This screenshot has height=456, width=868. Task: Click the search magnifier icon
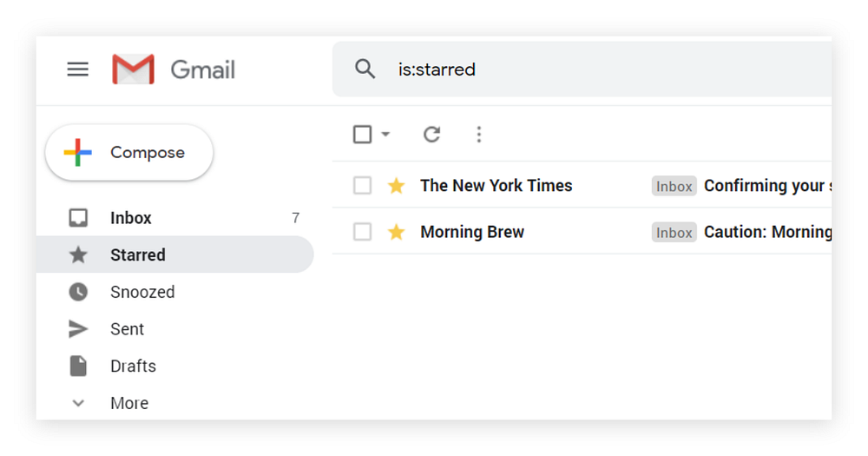(365, 69)
